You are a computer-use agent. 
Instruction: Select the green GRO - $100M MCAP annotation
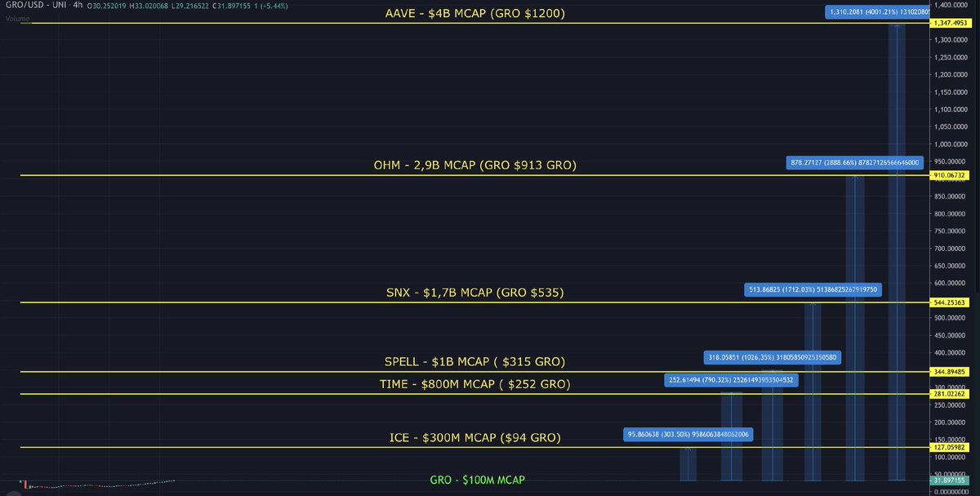(x=477, y=480)
